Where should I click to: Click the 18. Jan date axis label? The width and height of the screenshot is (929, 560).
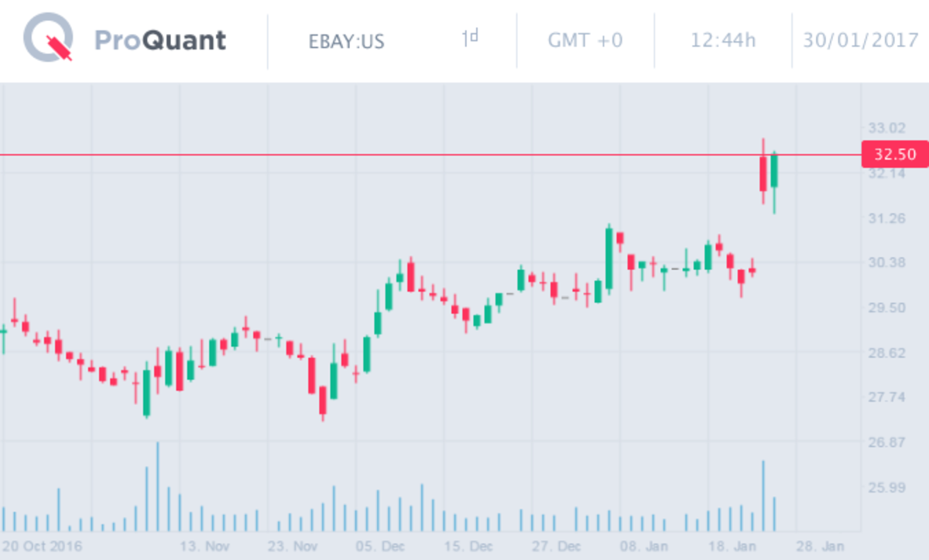click(x=733, y=546)
